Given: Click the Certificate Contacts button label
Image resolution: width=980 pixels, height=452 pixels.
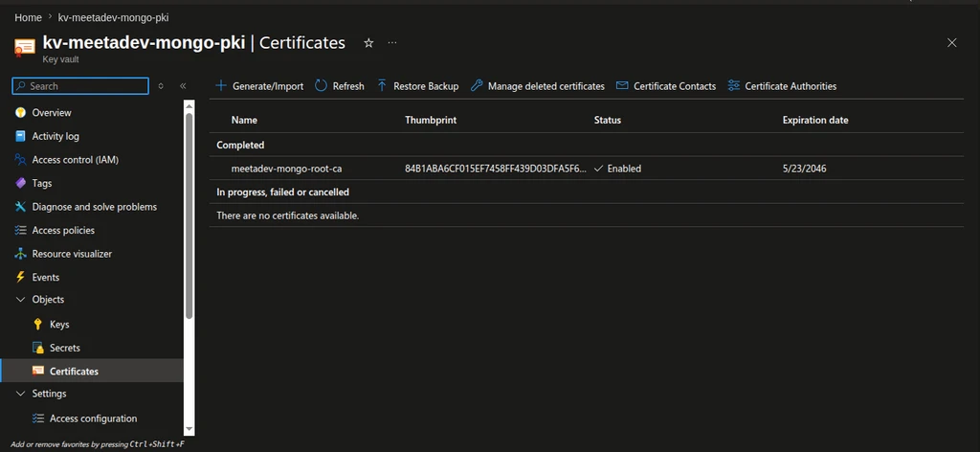Looking at the screenshot, I should 675,86.
